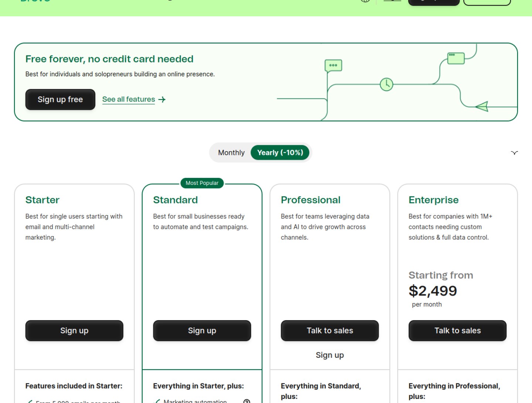Open the chevron dropdown right of the billing toggle
Image resolution: width=532 pixels, height=403 pixels.
514,153
